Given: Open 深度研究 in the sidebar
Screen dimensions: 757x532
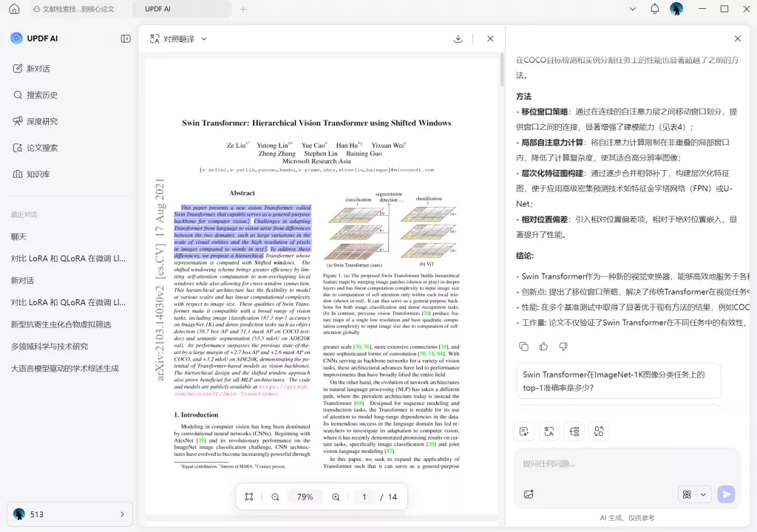Looking at the screenshot, I should click(x=41, y=121).
